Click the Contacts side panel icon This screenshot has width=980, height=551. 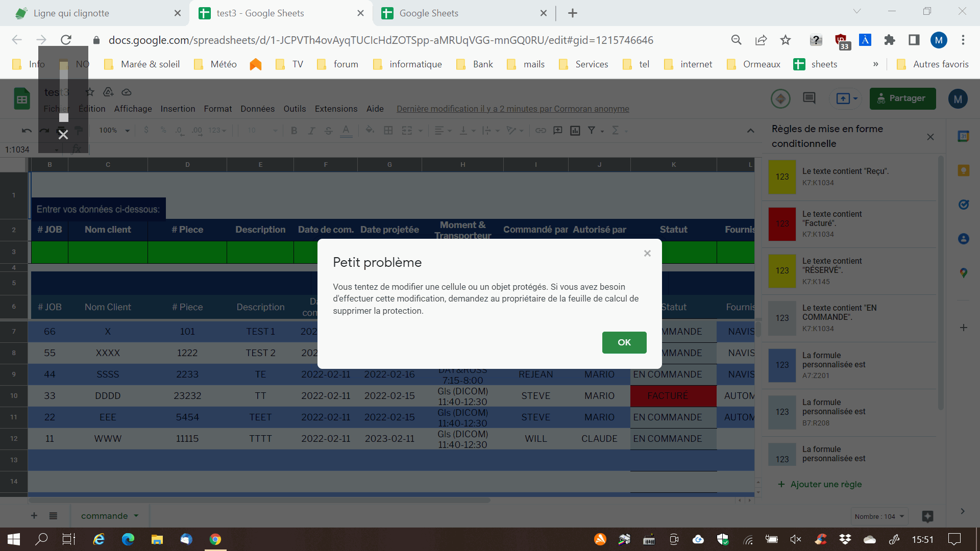point(963,239)
